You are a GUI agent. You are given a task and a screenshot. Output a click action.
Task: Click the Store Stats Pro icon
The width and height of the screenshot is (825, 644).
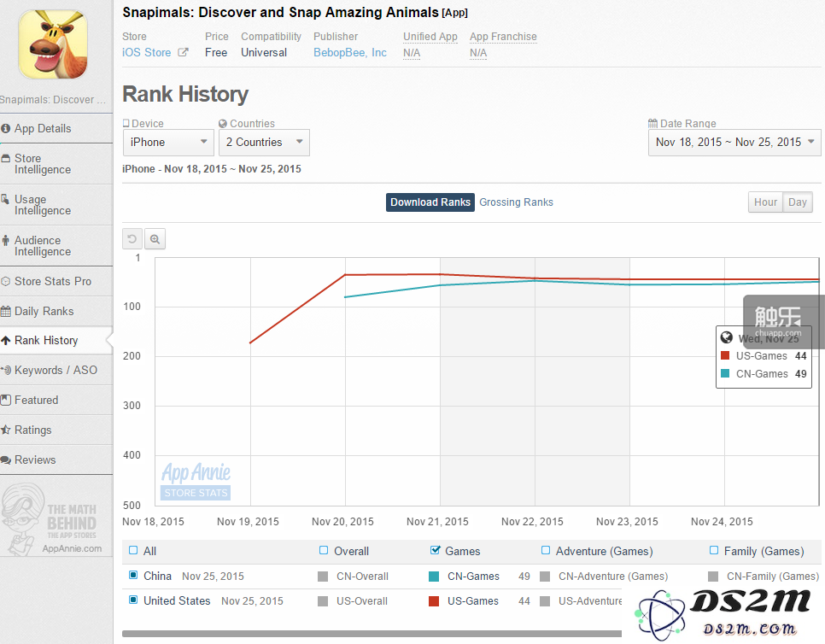[x=6, y=282]
